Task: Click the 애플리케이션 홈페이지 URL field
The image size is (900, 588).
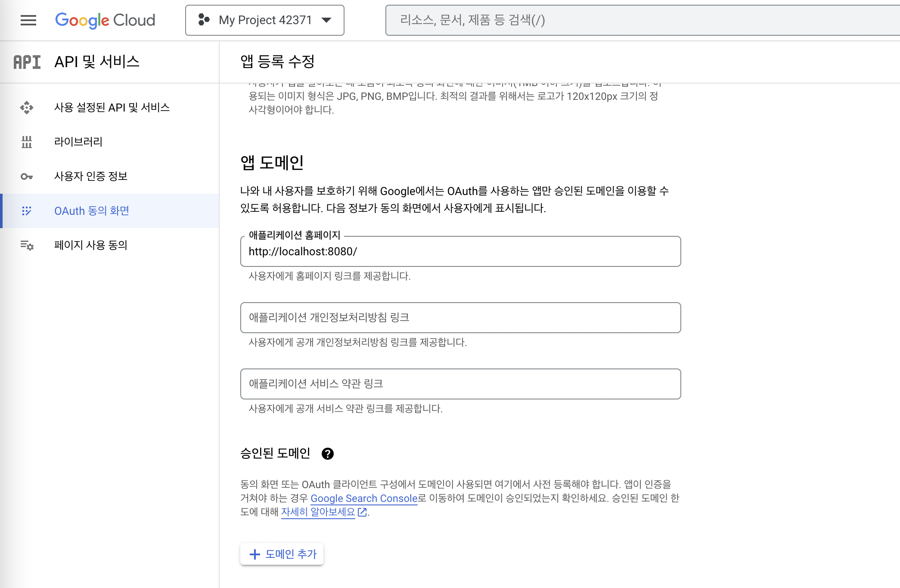Action: (460, 252)
